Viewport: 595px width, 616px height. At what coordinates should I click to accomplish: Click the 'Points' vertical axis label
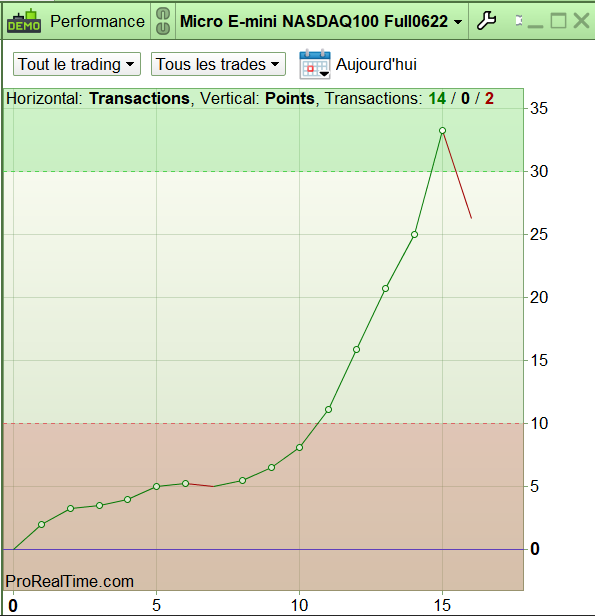290,99
